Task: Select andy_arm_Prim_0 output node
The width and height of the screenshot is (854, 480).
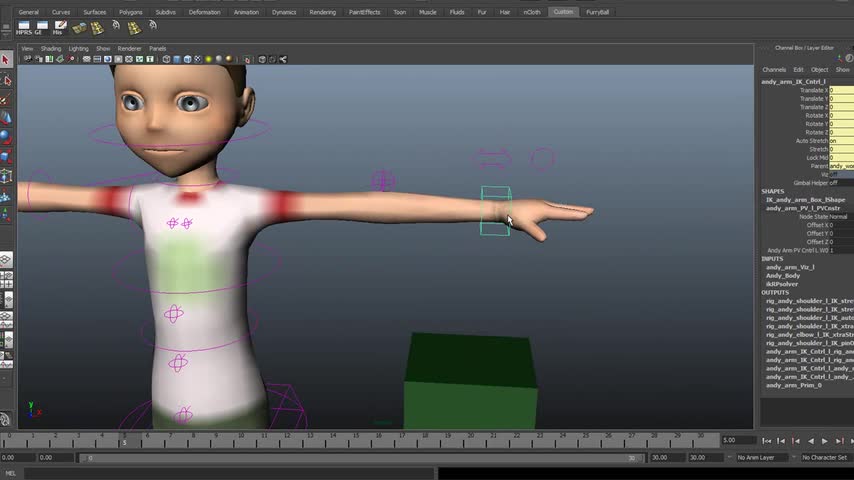Action: [794, 385]
